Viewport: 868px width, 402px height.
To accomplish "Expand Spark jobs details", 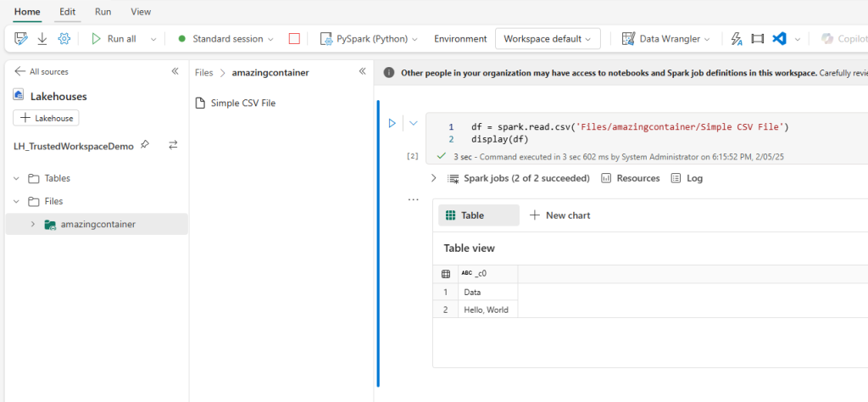I will tap(433, 178).
